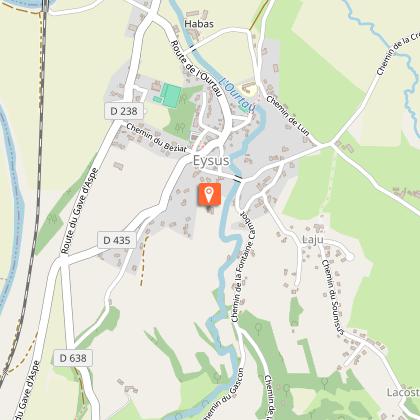This screenshot has height=420, width=420.
Task: Click the turquoise sports field area
Action: pyautogui.click(x=171, y=96)
